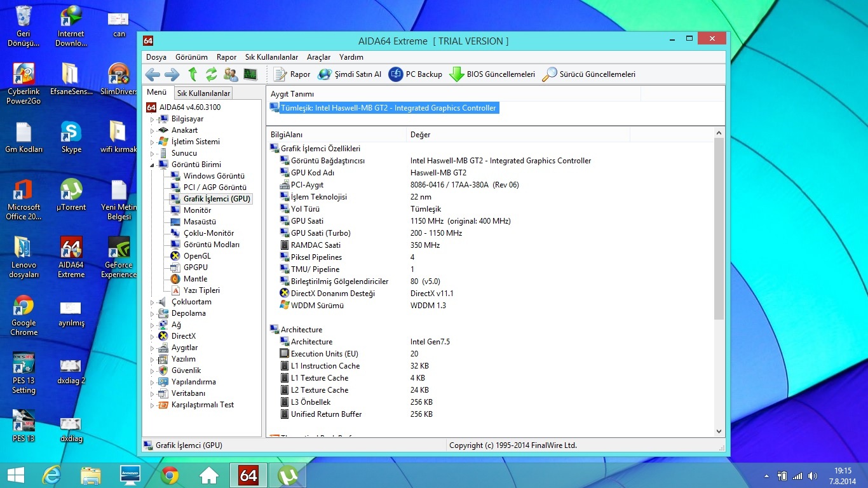
Task: Expand the Bilgisayar tree node
Action: click(x=152, y=119)
